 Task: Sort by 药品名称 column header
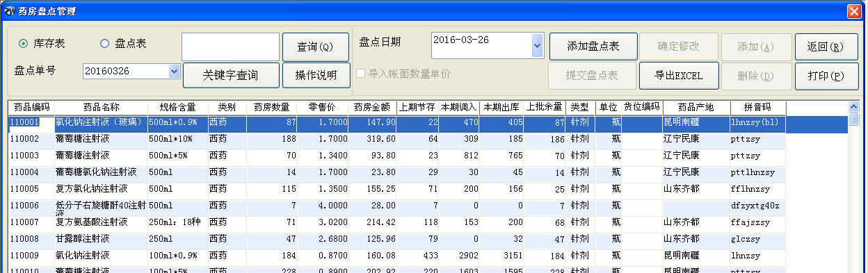coord(102,108)
